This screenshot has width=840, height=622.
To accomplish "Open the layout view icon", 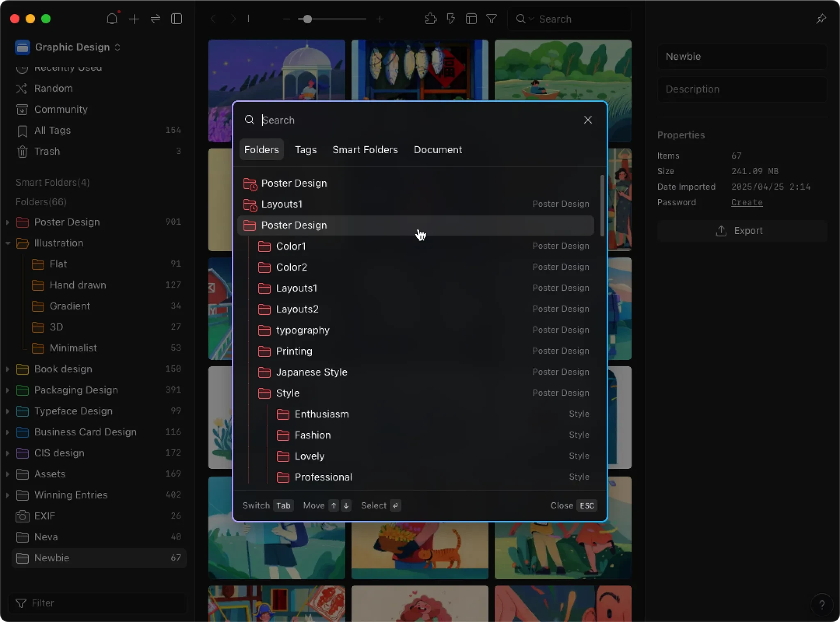I will 471,19.
